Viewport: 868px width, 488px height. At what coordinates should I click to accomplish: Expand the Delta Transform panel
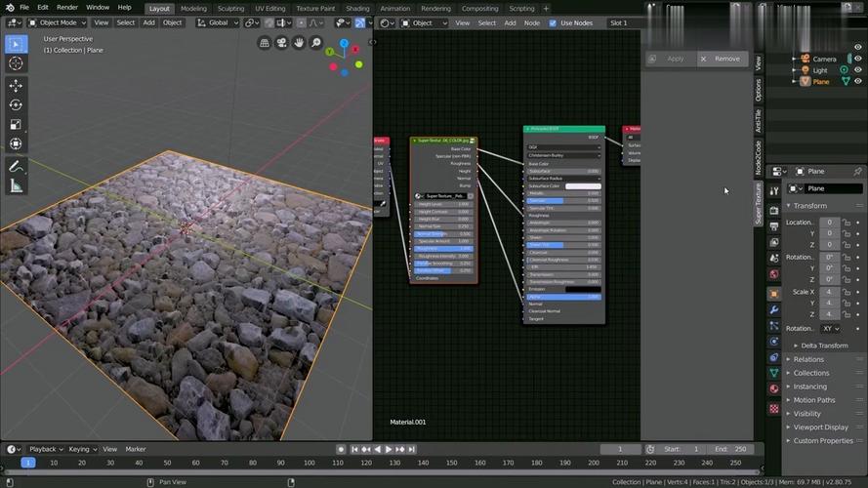824,346
